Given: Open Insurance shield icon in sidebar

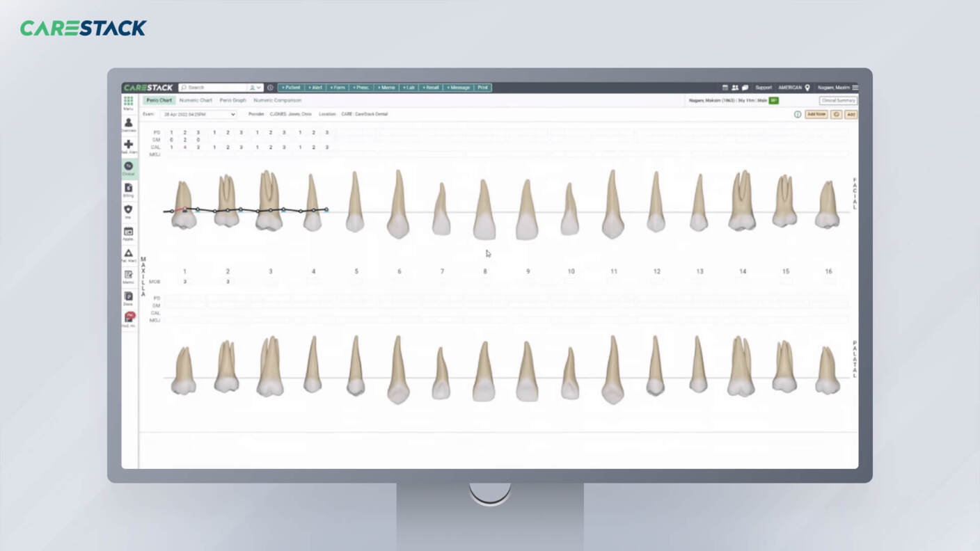Looking at the screenshot, I should click(128, 211).
